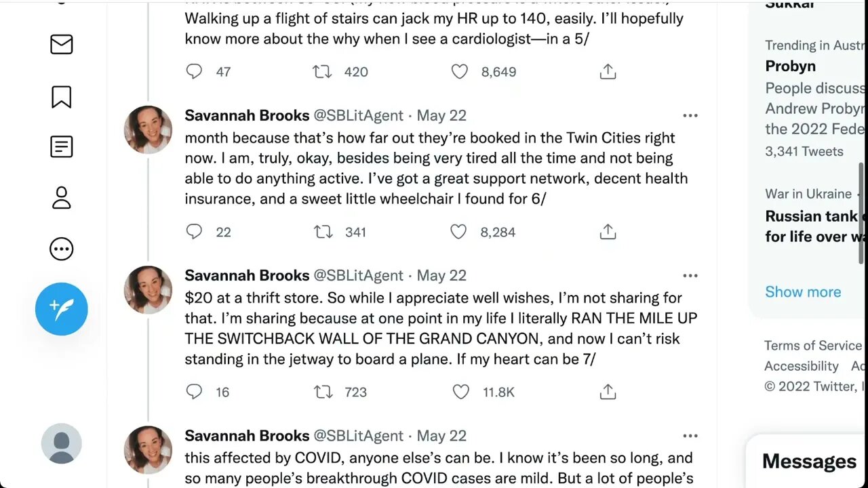Go to Profile via person icon
This screenshot has width=868, height=488.
tap(62, 198)
